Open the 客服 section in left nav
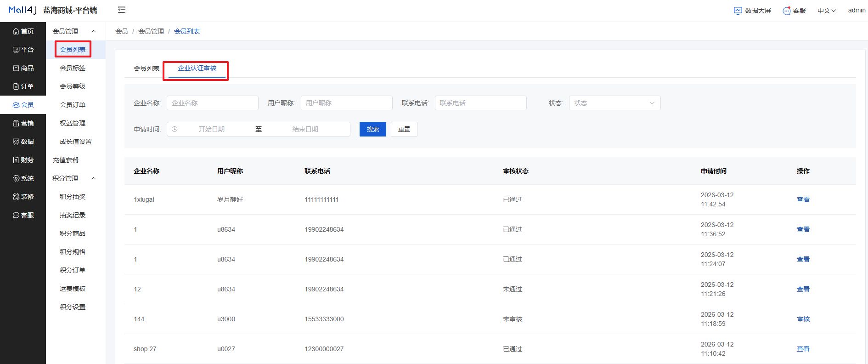 [x=23, y=215]
